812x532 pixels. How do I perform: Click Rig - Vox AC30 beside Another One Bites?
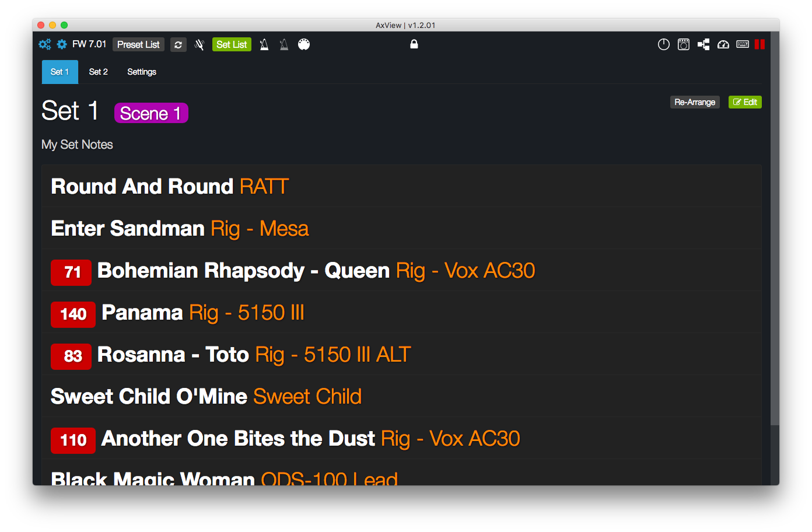click(x=450, y=439)
